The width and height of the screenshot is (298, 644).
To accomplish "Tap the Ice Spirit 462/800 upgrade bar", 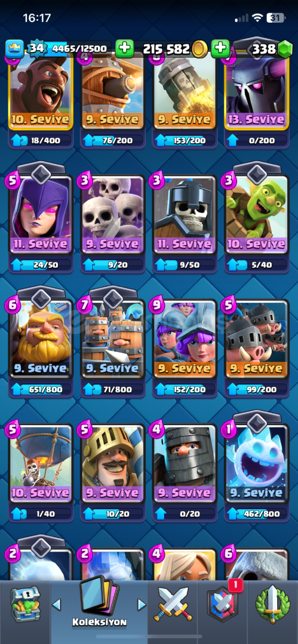I will 256,514.
